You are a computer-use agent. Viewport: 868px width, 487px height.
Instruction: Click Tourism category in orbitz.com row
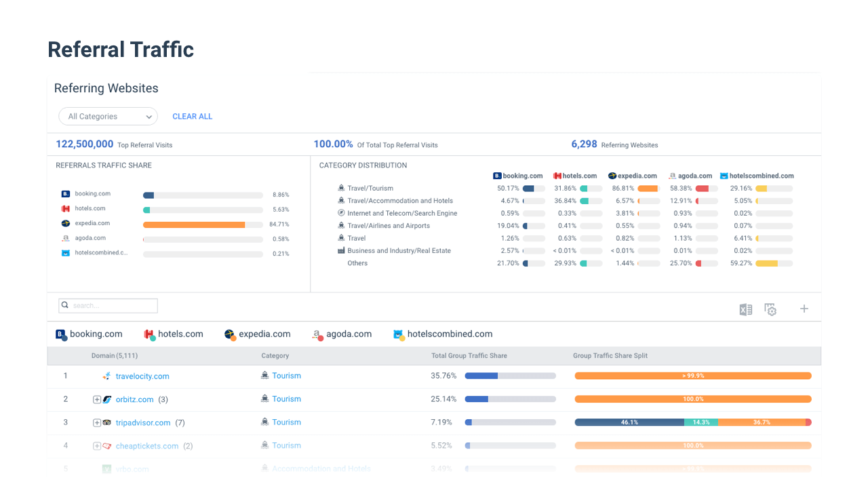pyautogui.click(x=286, y=399)
